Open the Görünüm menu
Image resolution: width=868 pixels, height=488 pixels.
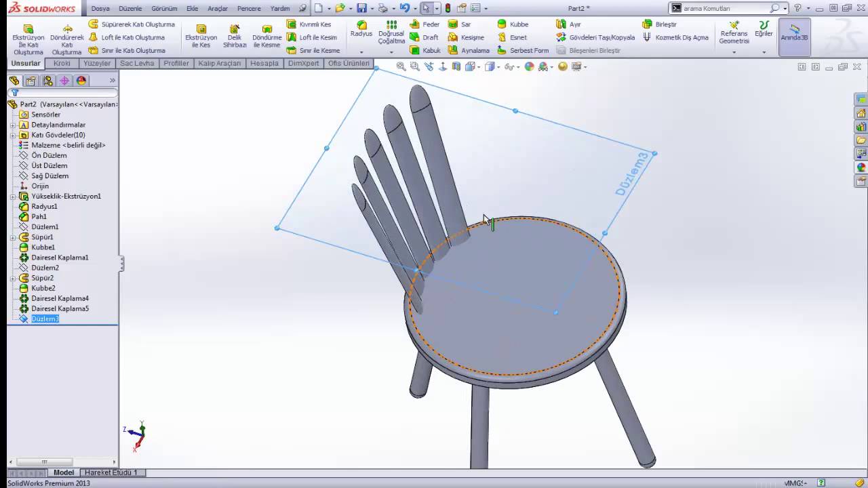164,8
